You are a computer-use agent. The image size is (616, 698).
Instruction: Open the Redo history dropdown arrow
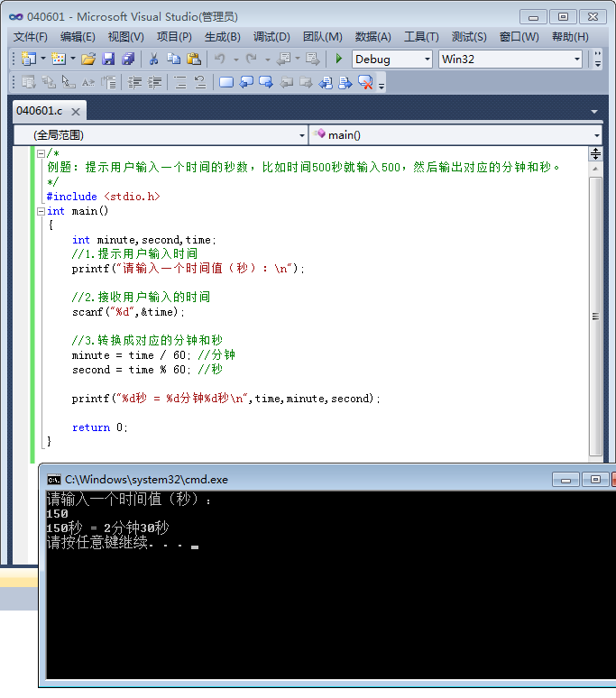[x=268, y=60]
